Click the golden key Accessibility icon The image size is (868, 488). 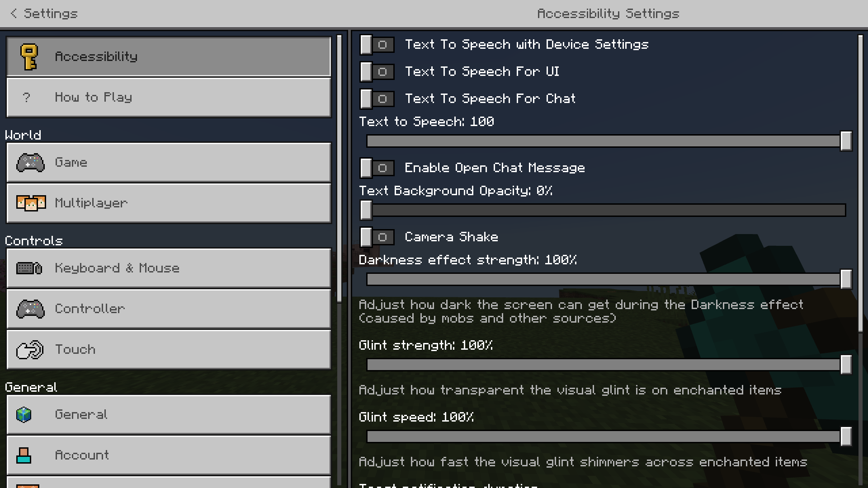tap(29, 57)
